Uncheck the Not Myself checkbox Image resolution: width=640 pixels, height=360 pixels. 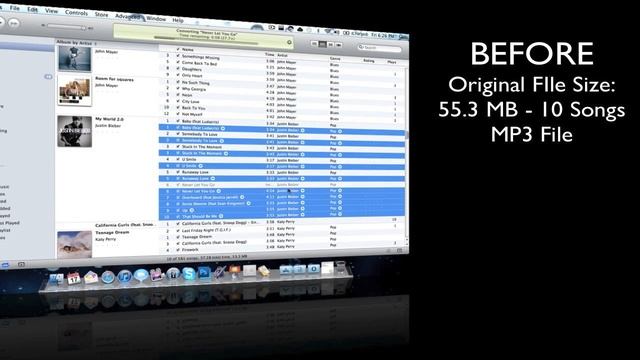tap(178, 114)
